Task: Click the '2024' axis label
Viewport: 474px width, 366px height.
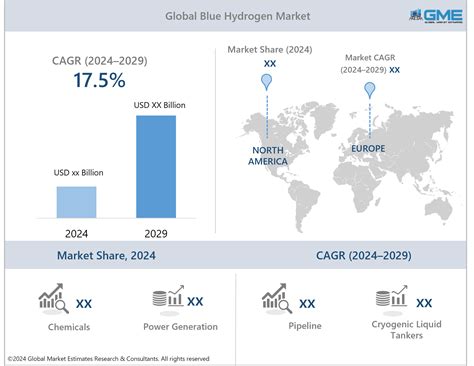Action: coord(76,234)
